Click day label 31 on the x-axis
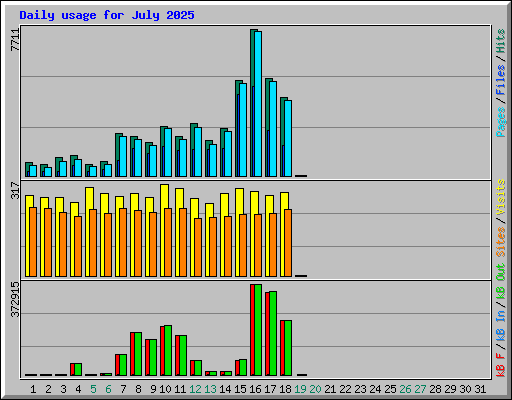The image size is (512, 400). point(480,389)
